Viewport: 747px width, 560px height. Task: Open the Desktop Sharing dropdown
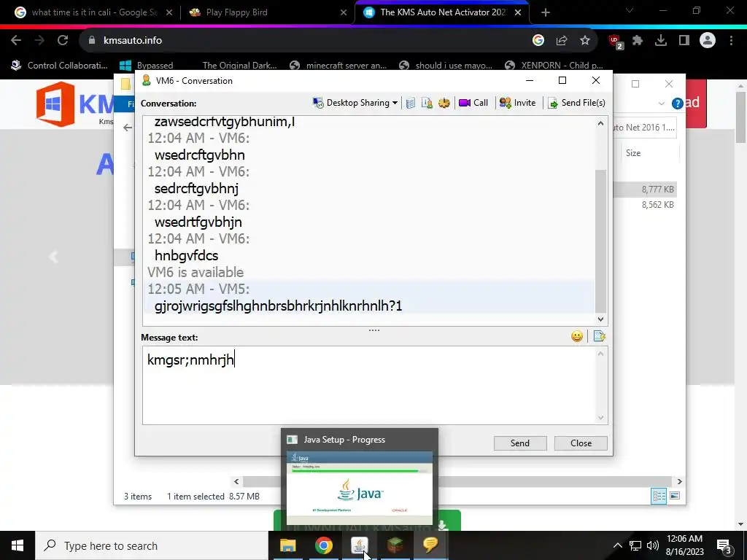click(355, 103)
